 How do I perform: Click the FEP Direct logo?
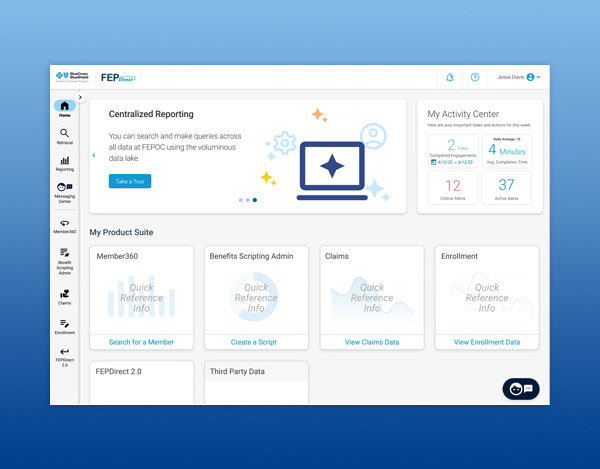(118, 78)
